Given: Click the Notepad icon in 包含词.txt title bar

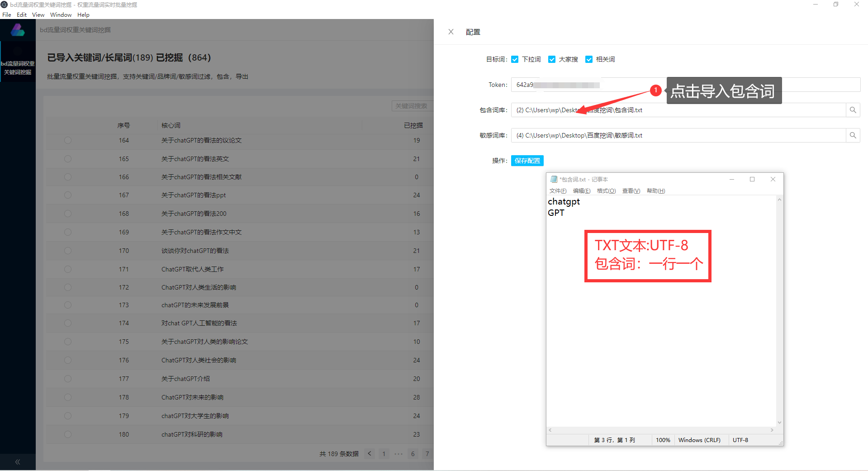Looking at the screenshot, I should click(553, 179).
